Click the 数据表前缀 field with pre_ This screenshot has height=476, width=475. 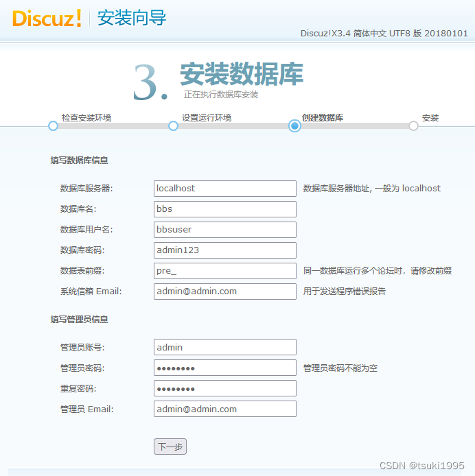225,271
